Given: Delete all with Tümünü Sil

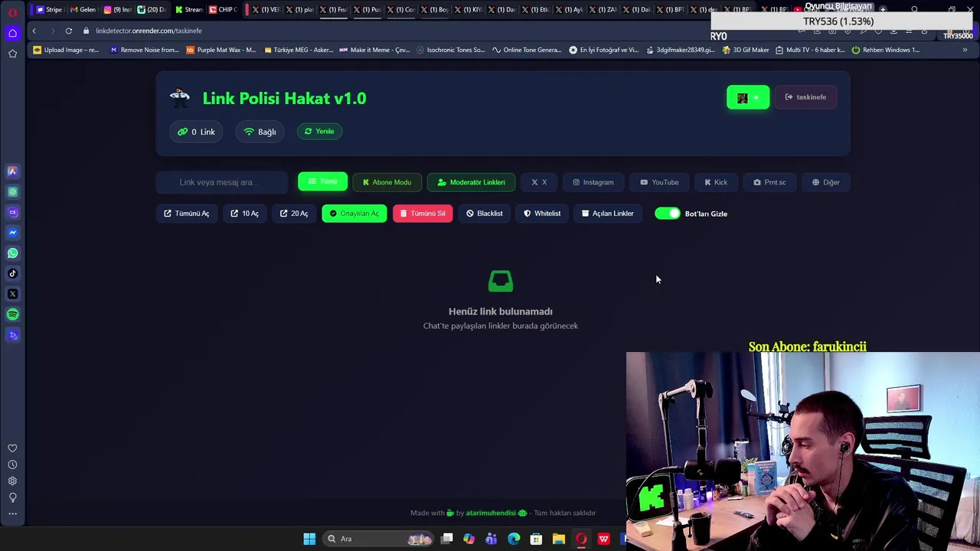Looking at the screenshot, I should (423, 214).
